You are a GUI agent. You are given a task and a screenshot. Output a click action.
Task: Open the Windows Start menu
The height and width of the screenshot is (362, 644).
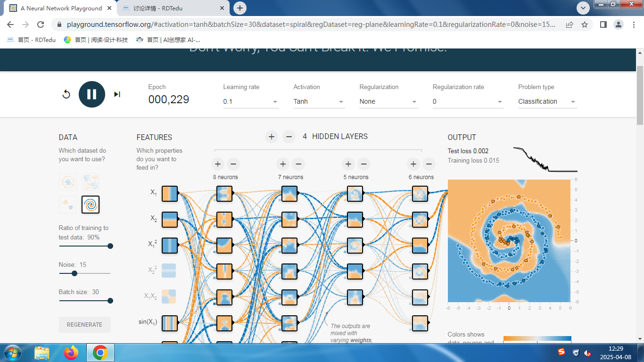12,353
